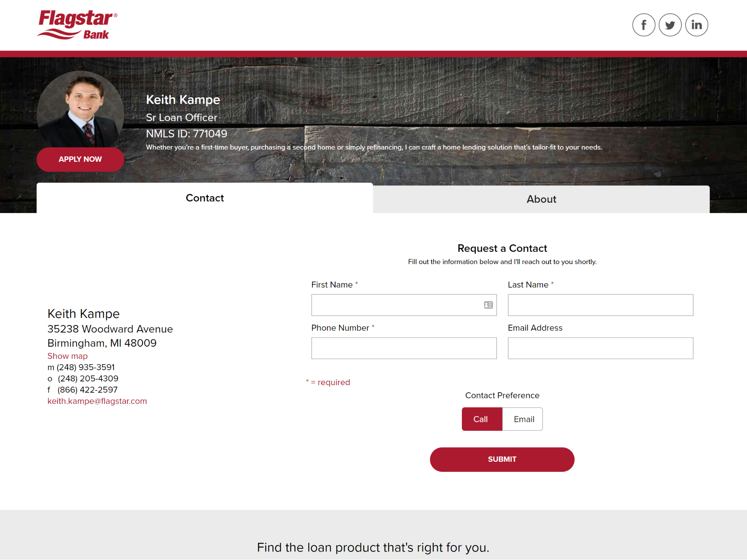Click the Request a Contact heading
This screenshot has width=747, height=560.
pos(502,248)
